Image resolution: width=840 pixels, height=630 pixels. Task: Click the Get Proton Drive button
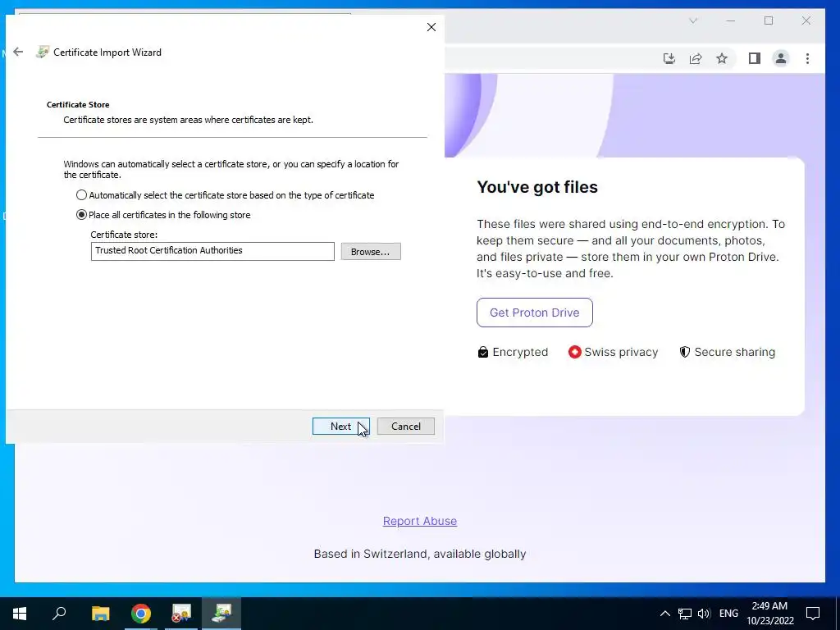(535, 313)
